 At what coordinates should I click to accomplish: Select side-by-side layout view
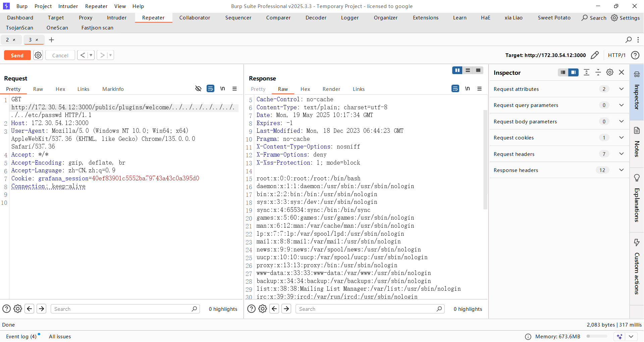[457, 70]
